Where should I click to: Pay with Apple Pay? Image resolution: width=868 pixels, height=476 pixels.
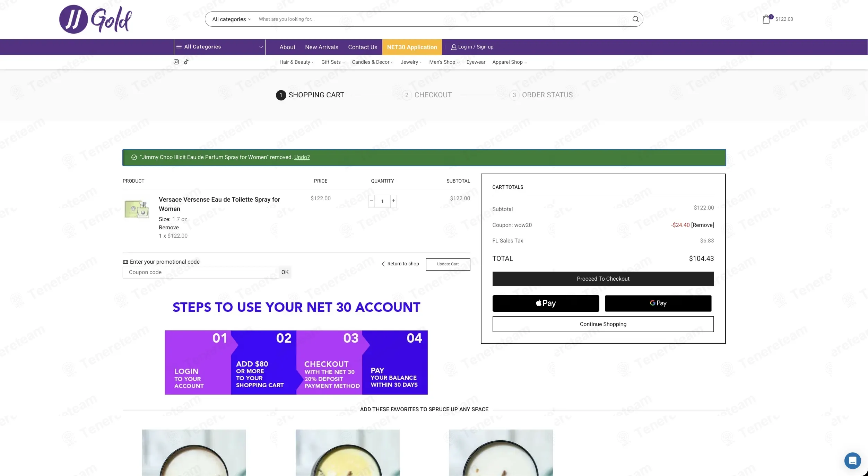pyautogui.click(x=546, y=303)
